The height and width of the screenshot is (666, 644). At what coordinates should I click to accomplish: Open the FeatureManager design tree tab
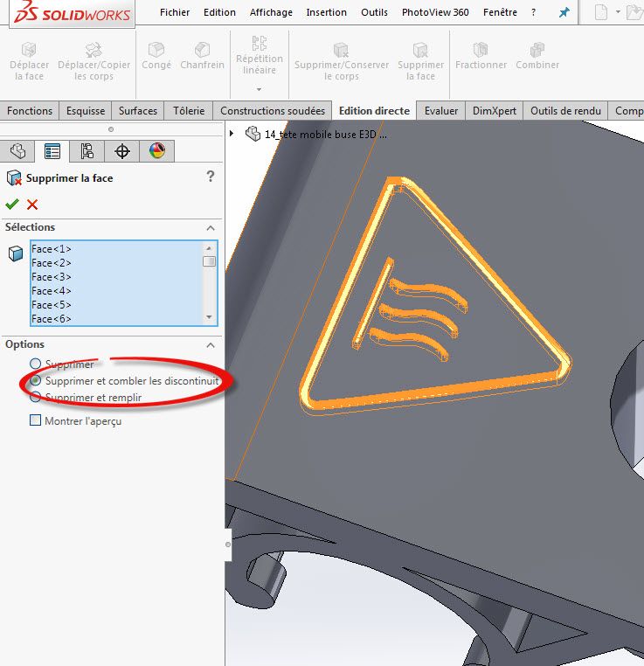[x=17, y=151]
